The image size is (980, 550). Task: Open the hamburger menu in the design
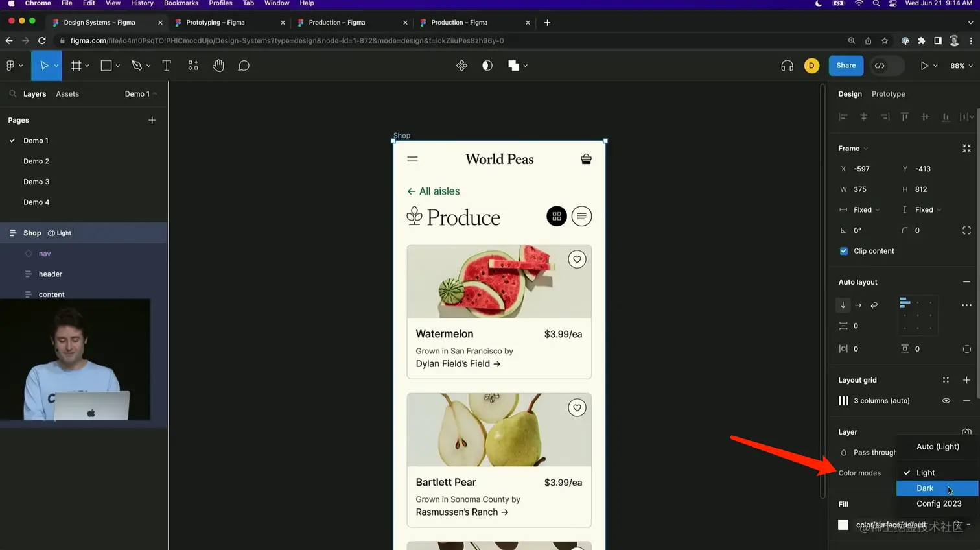pyautogui.click(x=412, y=159)
